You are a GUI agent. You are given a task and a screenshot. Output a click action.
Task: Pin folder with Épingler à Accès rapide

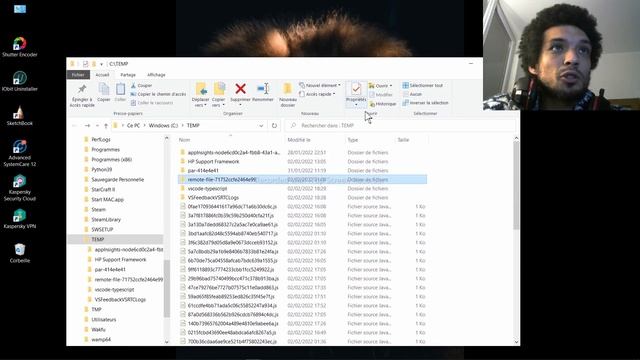coord(82,96)
